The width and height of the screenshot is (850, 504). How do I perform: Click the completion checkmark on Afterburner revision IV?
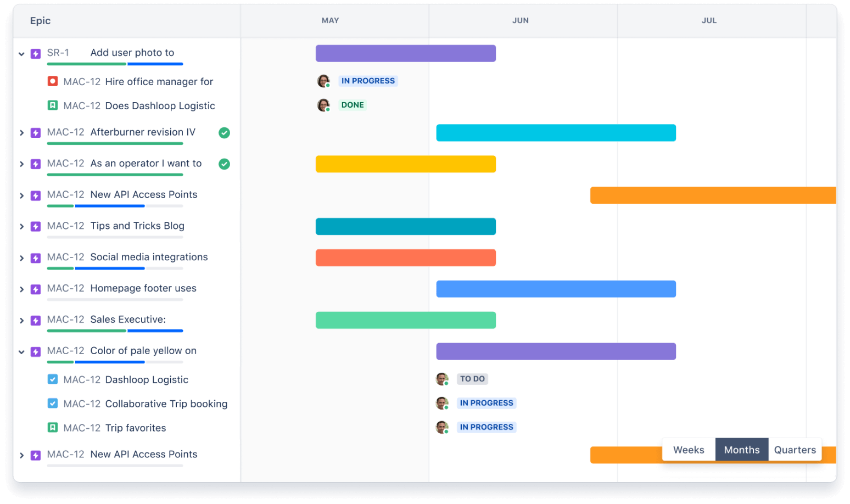(x=223, y=132)
